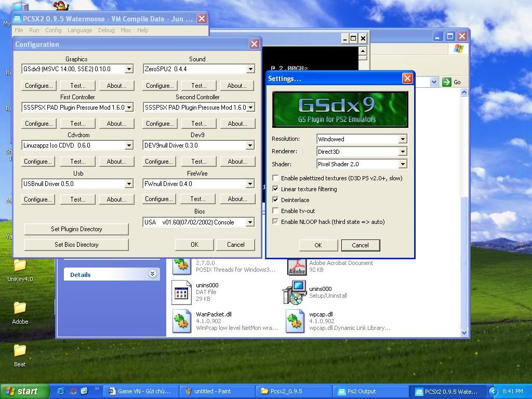Image resolution: width=532 pixels, height=399 pixels.
Task: Open the Resolution dropdown
Action: click(x=403, y=139)
